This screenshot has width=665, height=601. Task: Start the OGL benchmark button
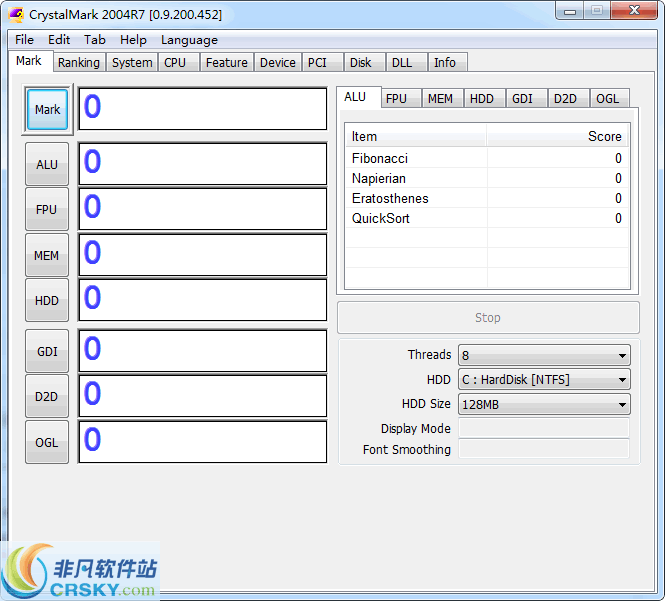pos(47,442)
